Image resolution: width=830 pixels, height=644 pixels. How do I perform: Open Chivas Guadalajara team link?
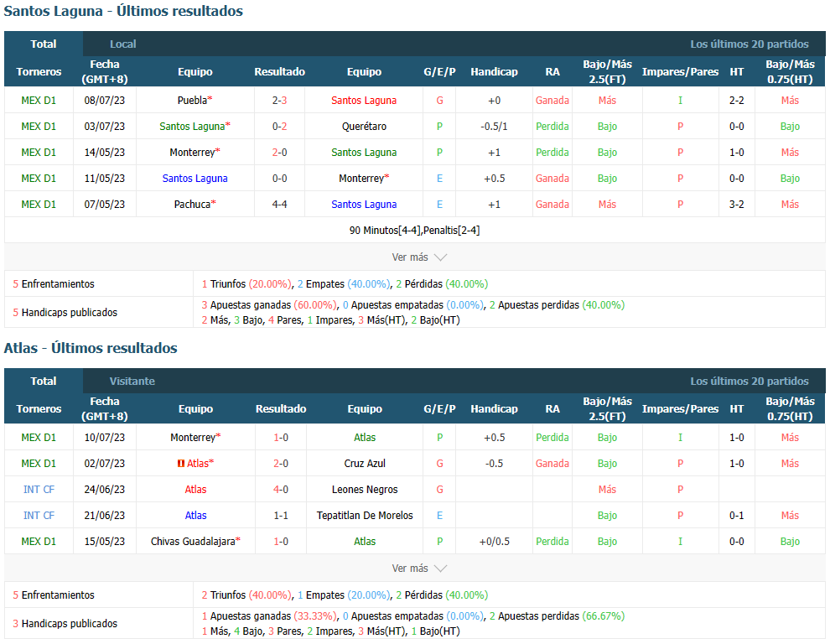[x=193, y=541]
